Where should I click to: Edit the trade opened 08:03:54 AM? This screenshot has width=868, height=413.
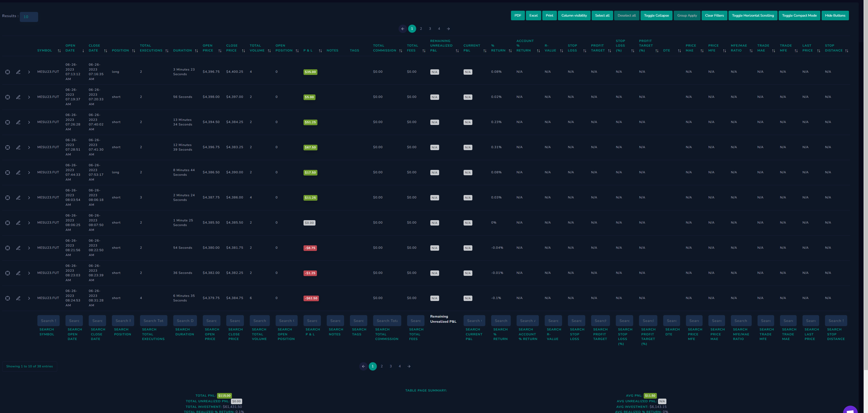pos(18,197)
